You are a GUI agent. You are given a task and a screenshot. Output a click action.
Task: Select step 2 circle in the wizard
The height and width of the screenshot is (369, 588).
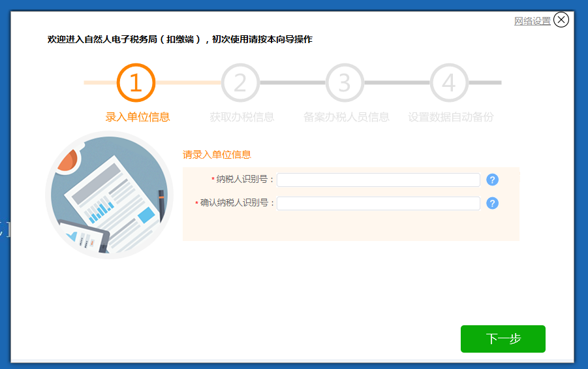pos(240,82)
